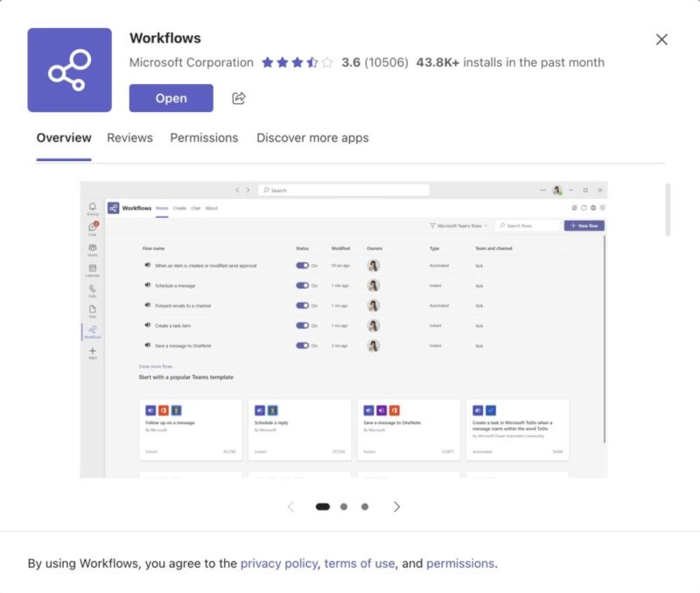This screenshot has height=593, width=700.
Task: Click the 'Schedule a message' flow name
Action: tap(175, 286)
